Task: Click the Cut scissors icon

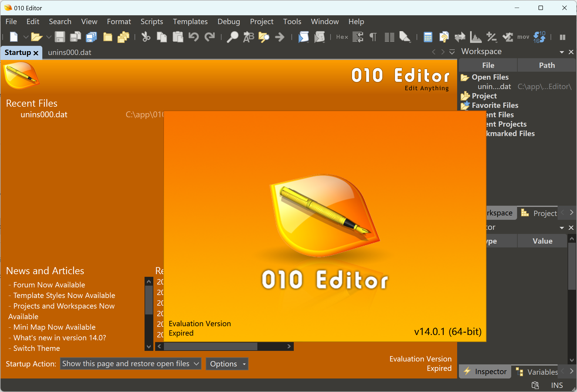Action: (146, 37)
